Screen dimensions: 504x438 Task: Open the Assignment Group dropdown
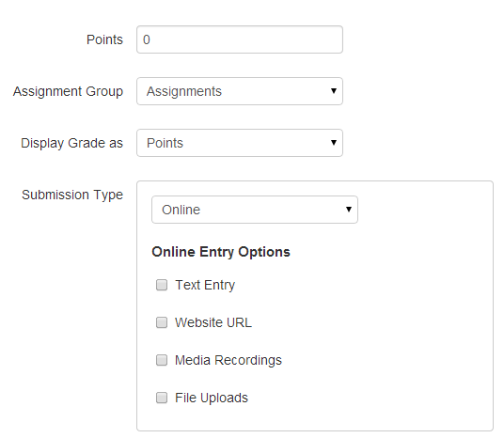tap(240, 91)
